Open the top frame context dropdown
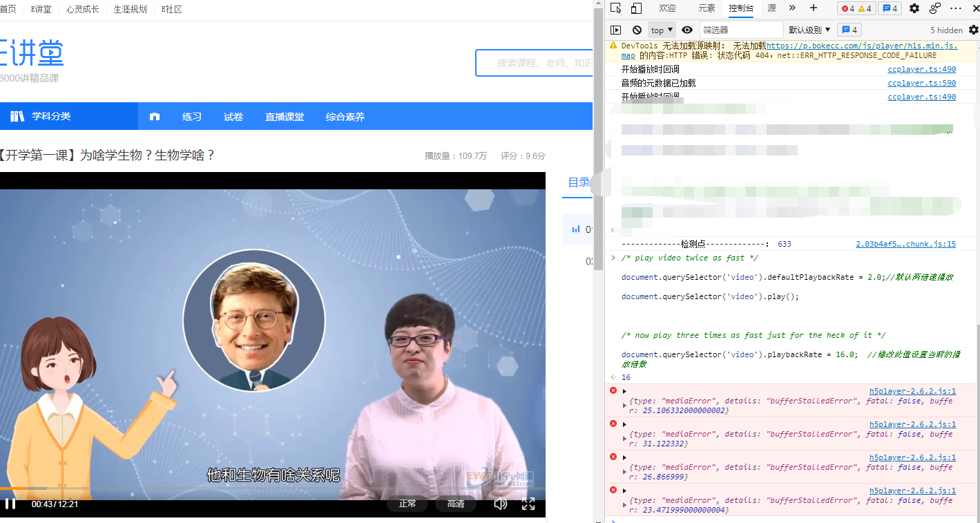980x523 pixels. tap(660, 30)
